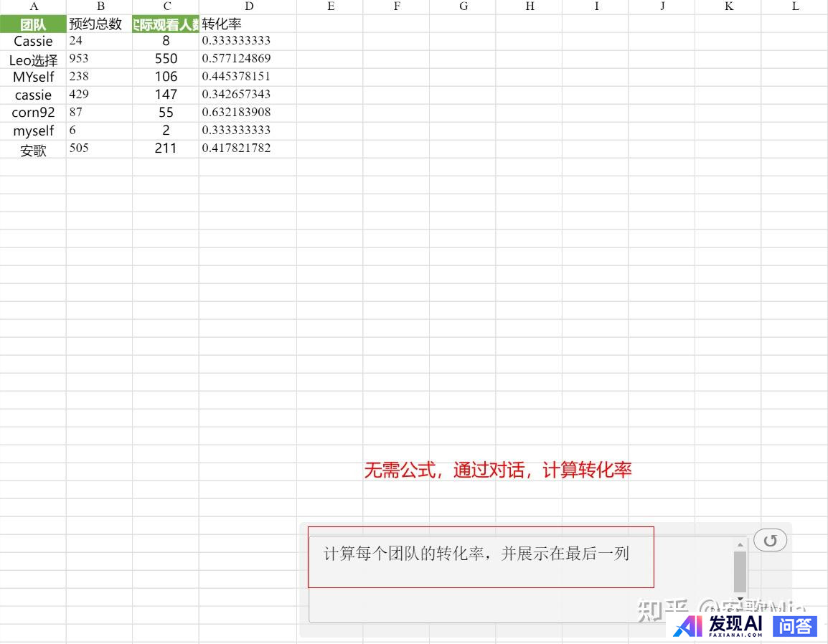This screenshot has width=828, height=644.
Task: Select column A header
Action: pyautogui.click(x=33, y=6)
